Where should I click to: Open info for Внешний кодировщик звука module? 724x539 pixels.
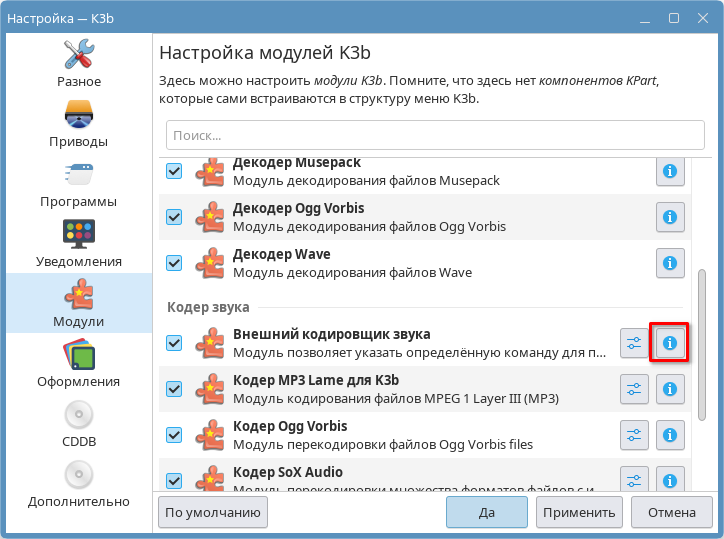point(670,343)
